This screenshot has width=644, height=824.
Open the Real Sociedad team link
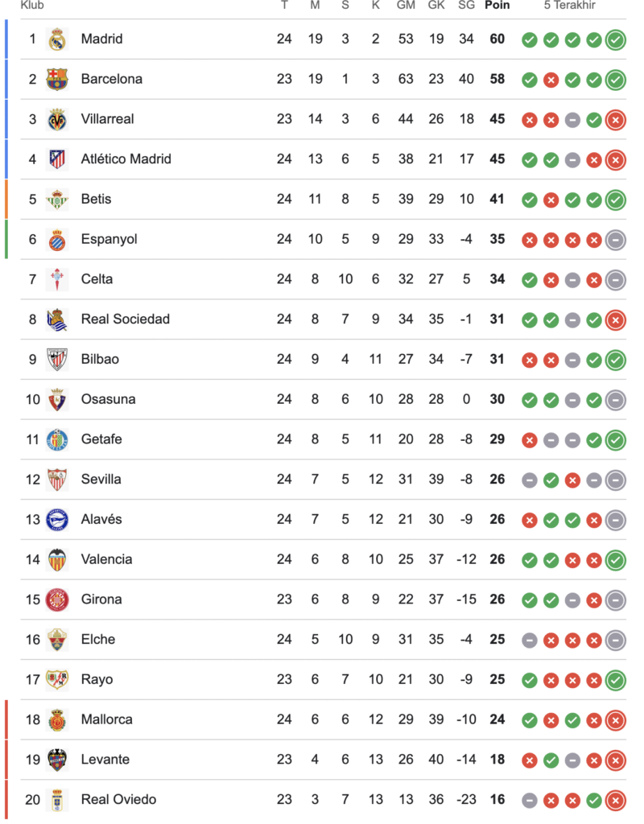pyautogui.click(x=125, y=319)
